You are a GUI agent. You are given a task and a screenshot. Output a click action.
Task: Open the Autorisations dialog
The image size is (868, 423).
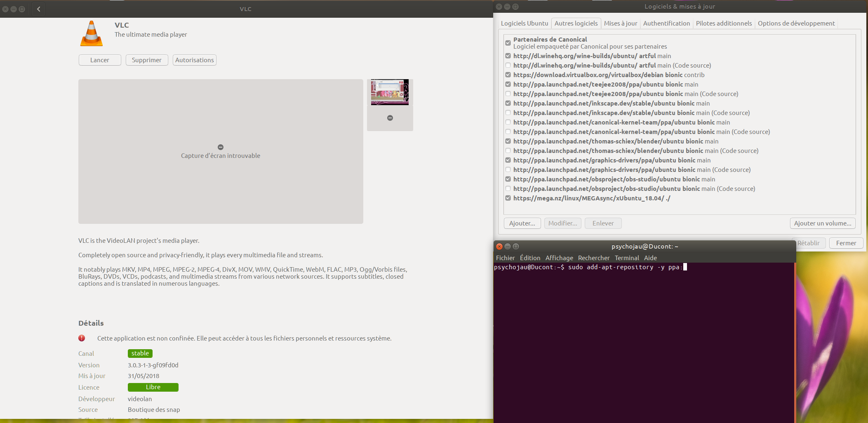[x=195, y=60]
